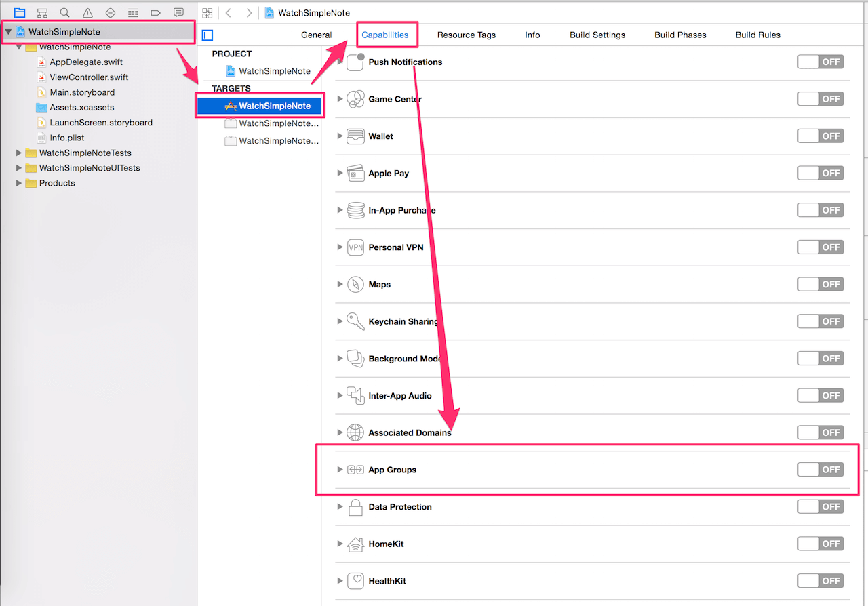Expand the HomeKit disclosure triangle
This screenshot has width=868, height=606.
340,544
